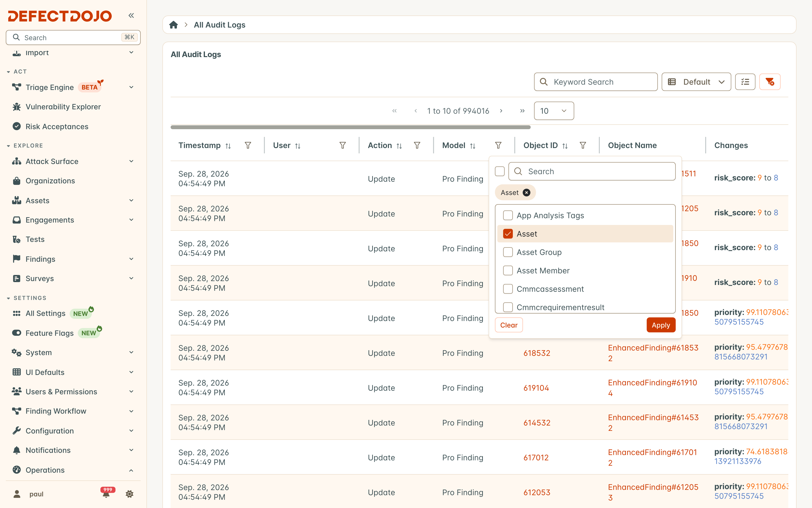Open the user settings gear icon

[x=130, y=494]
